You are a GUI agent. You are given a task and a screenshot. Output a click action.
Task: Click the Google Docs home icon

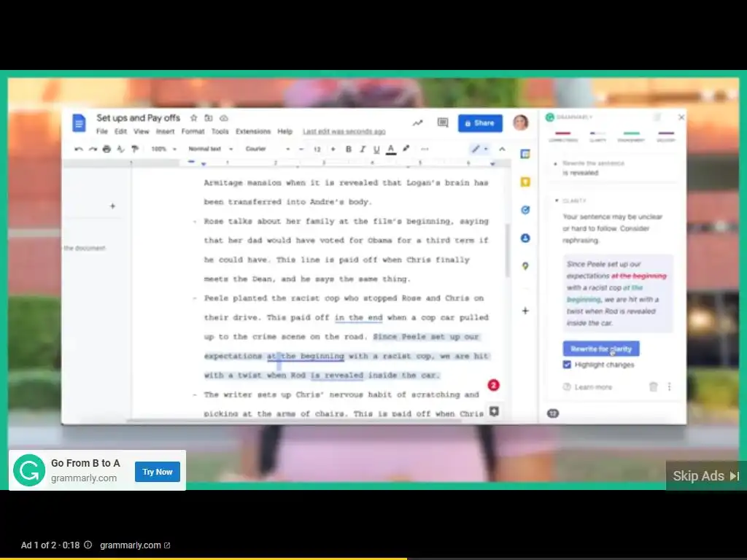(x=79, y=122)
